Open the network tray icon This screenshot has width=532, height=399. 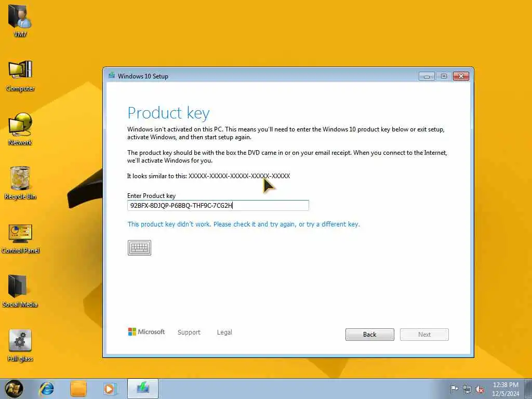pyautogui.click(x=467, y=389)
